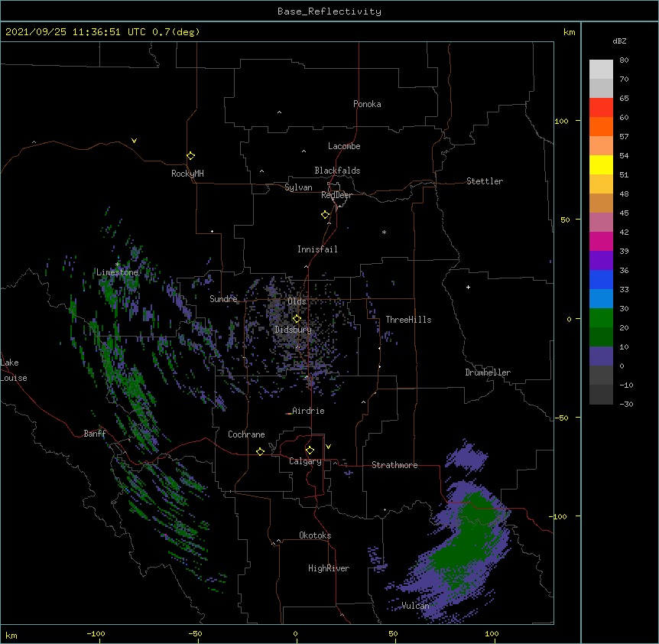Click the Okotoks town label
Viewport: 659px width, 644px height.
pos(315,535)
